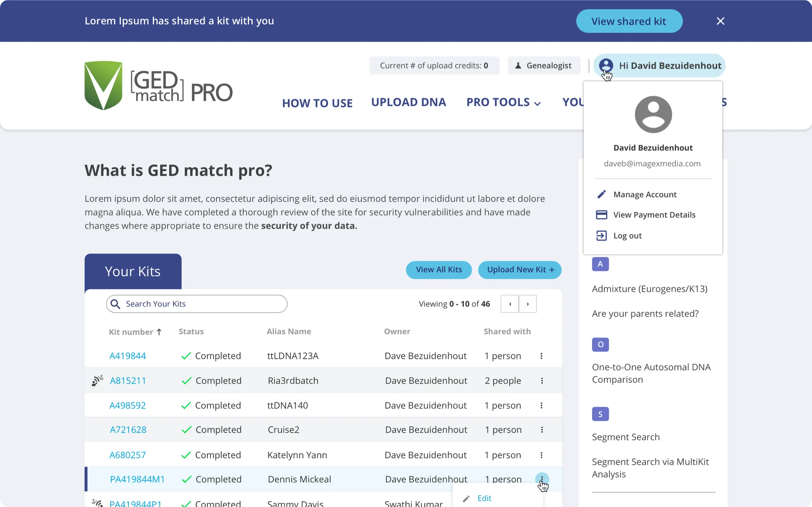This screenshot has width=812, height=507.
Task: Click the Owner column header
Action: tap(397, 331)
